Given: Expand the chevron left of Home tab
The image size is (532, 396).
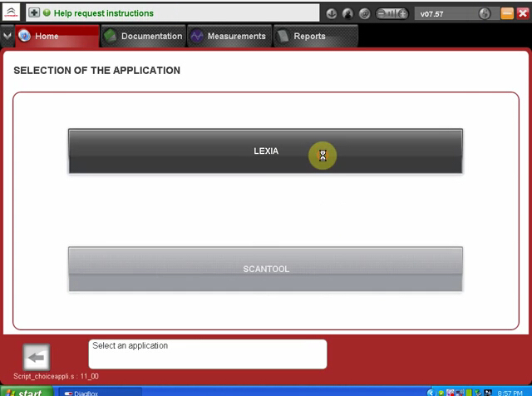Looking at the screenshot, I should (x=7, y=36).
